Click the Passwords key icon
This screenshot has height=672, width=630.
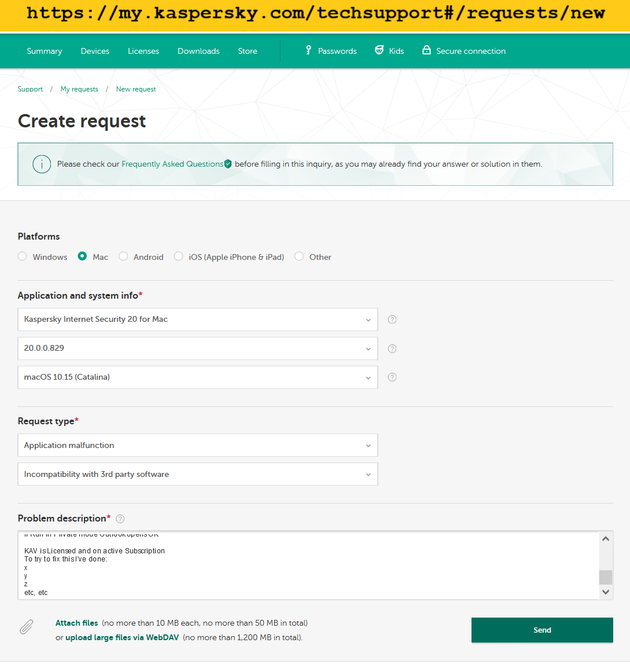click(x=308, y=50)
